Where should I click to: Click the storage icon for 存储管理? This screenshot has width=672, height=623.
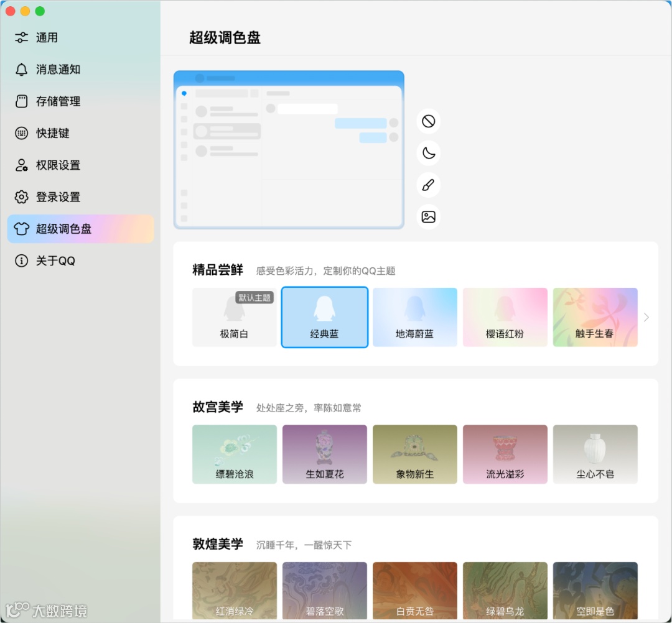pyautogui.click(x=21, y=101)
